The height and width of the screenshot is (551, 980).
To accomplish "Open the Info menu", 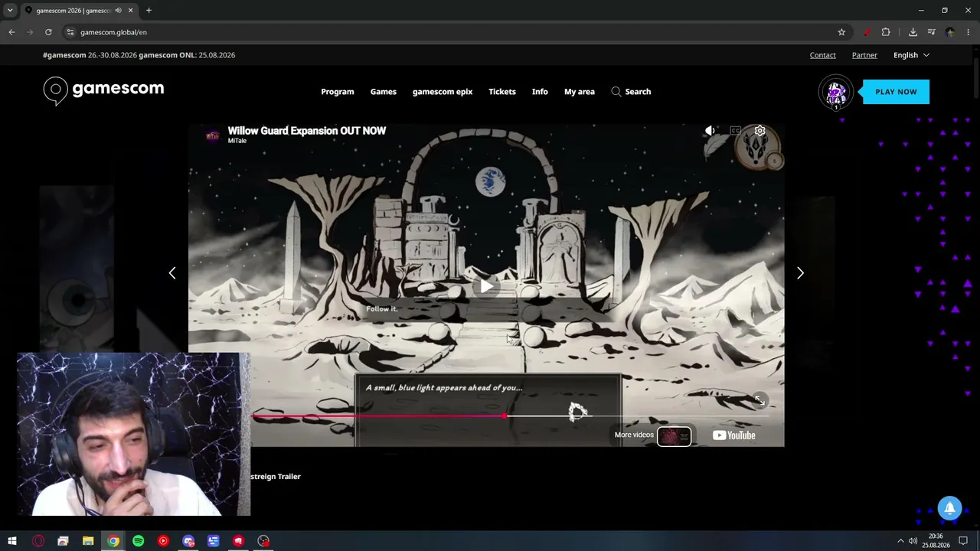I will 540,92.
